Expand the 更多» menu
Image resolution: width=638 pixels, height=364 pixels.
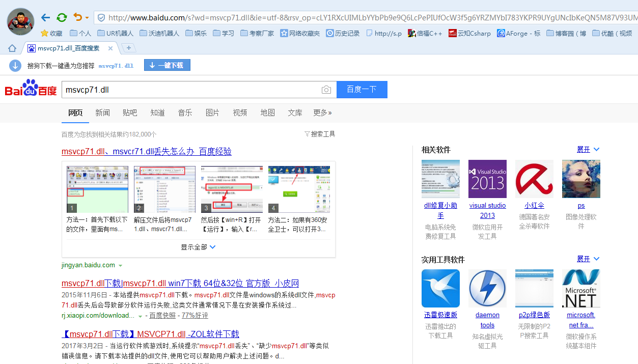pos(322,113)
